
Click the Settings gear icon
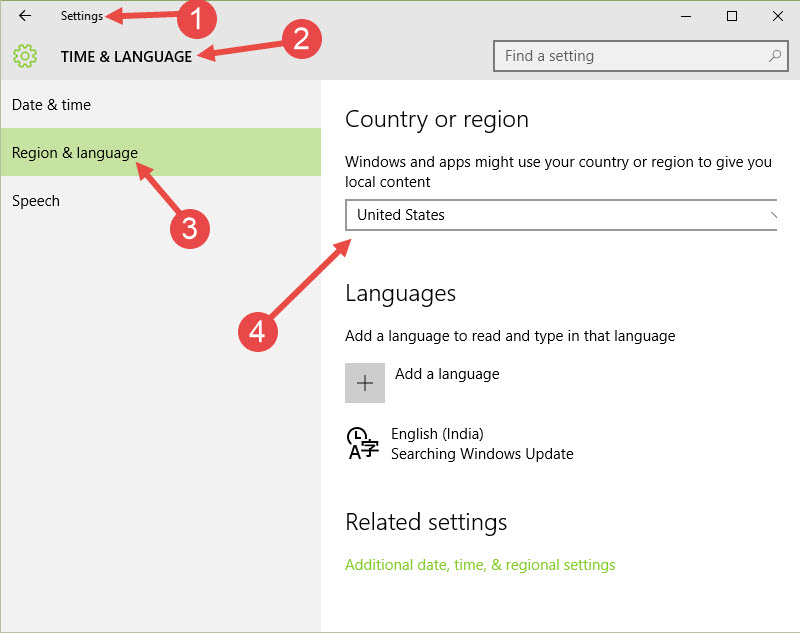coord(25,56)
